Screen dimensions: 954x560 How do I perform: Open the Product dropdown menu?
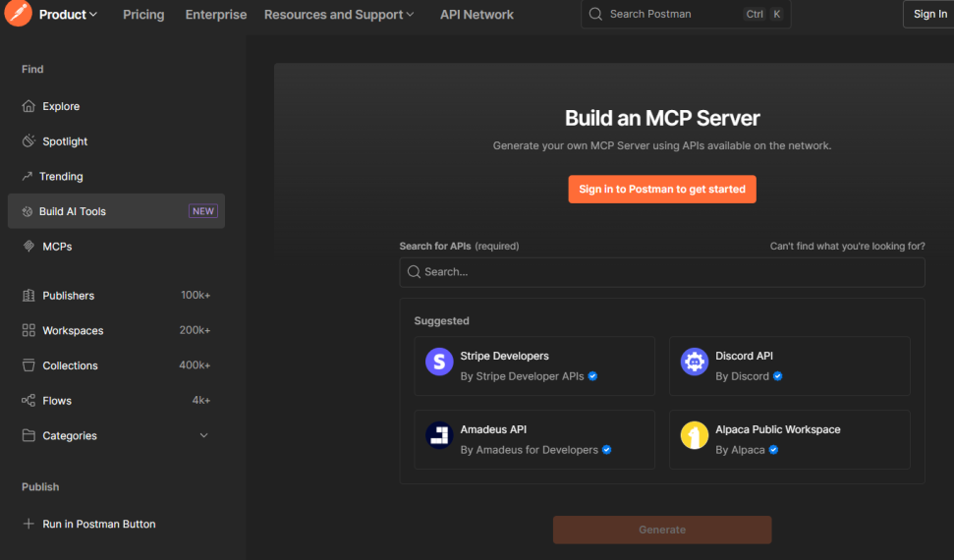tap(68, 14)
